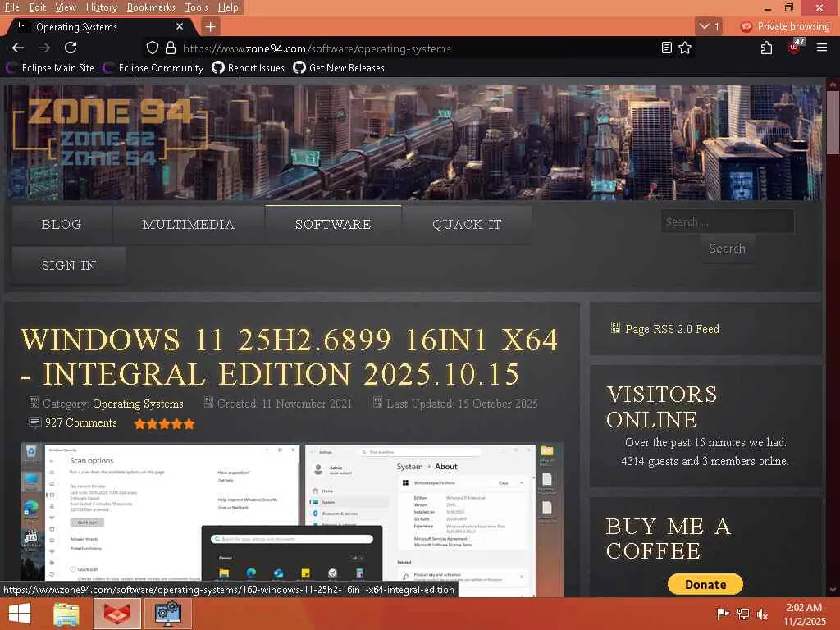Image resolution: width=840 pixels, height=630 pixels.
Task: Click the forward navigation arrow
Action: click(44, 48)
